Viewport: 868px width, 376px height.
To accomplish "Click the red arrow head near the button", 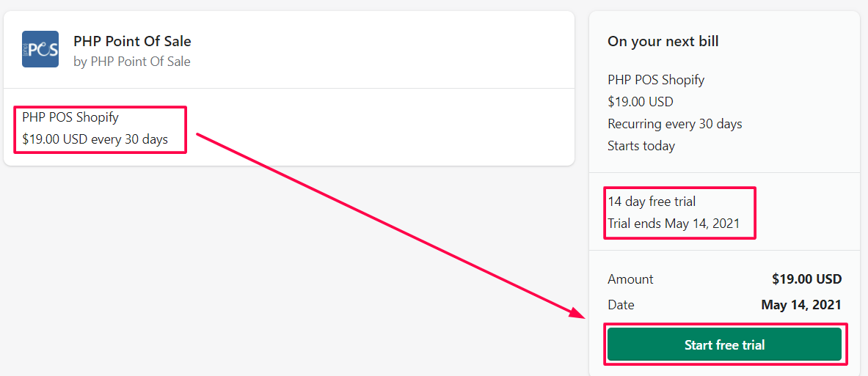I will [579, 313].
